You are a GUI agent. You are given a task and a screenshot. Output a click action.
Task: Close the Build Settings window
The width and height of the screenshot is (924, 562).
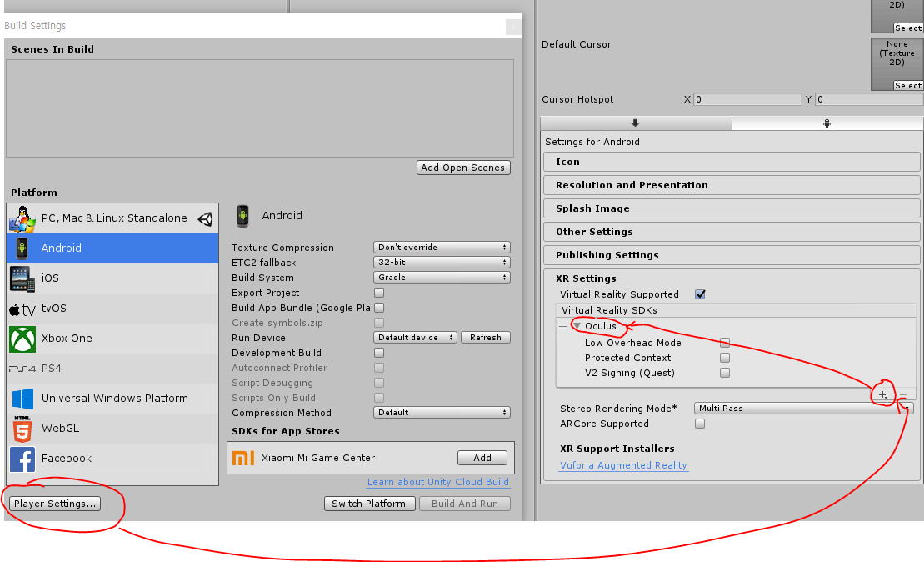coord(513,27)
